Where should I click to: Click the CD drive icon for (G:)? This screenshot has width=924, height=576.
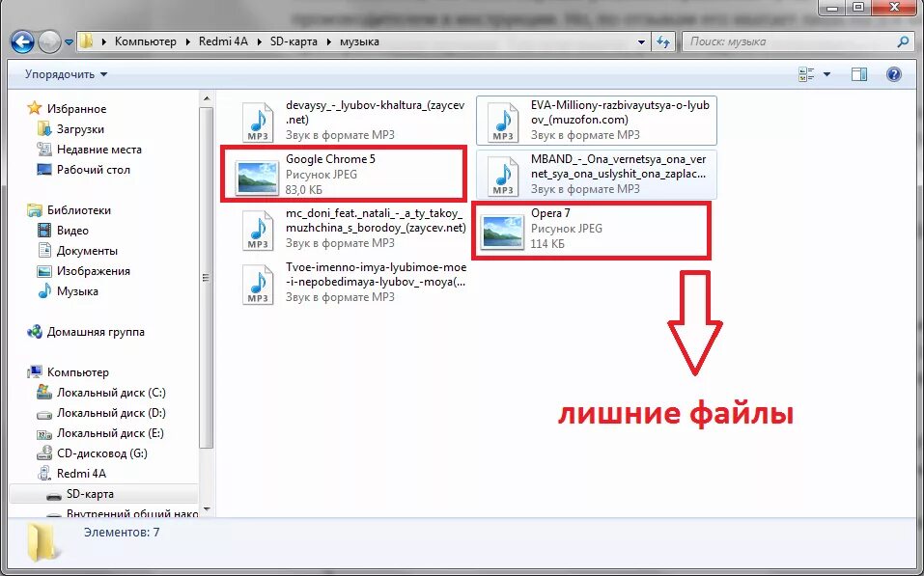pos(44,453)
